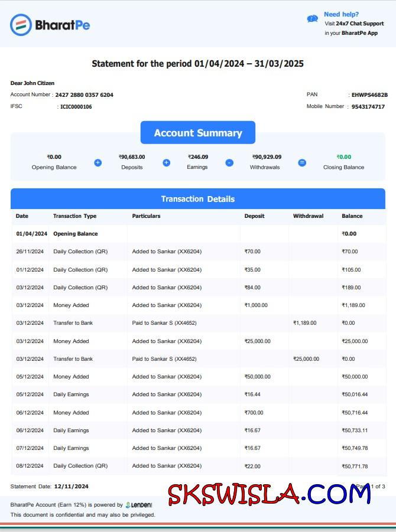Click the Particulars column header
The width and height of the screenshot is (396, 532).
point(146,216)
